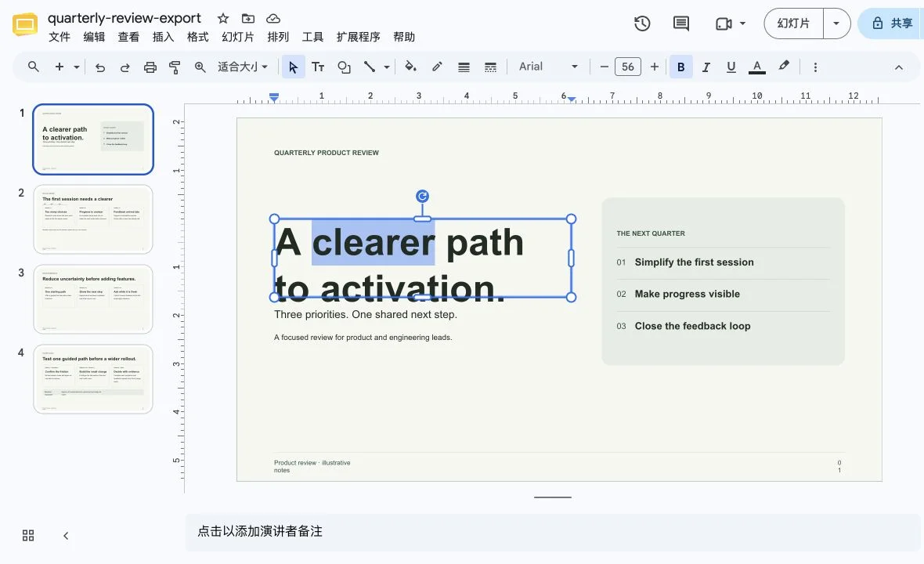Toggle bold formatting
Image resolution: width=924 pixels, height=564 pixels.
point(680,67)
